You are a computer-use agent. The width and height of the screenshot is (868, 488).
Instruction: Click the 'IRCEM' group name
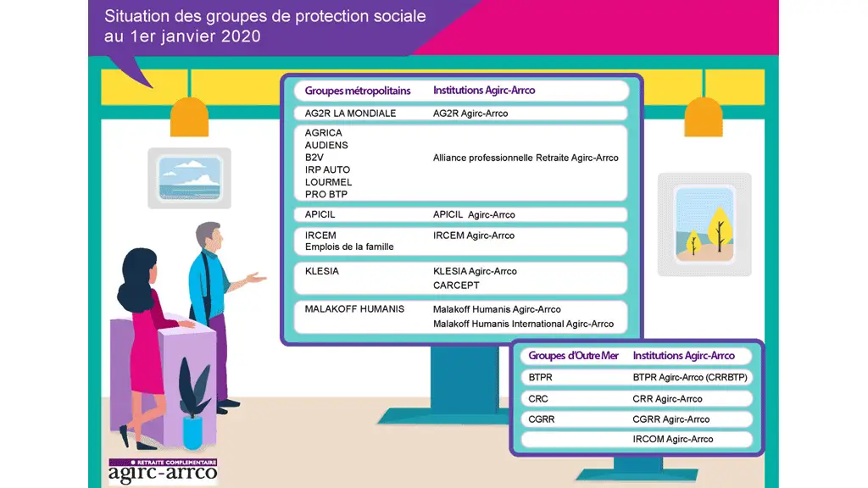coord(320,236)
